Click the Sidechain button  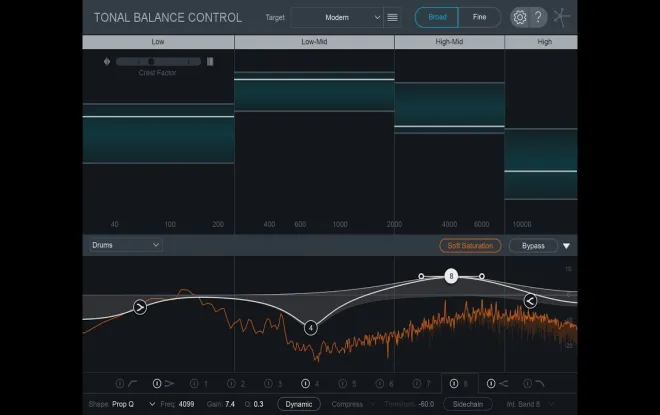468,404
